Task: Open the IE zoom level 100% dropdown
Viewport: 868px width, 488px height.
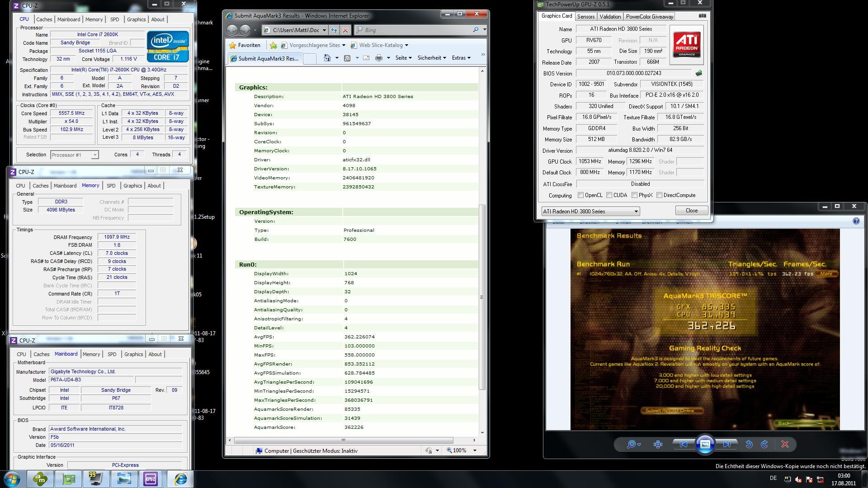Action: (x=475, y=450)
